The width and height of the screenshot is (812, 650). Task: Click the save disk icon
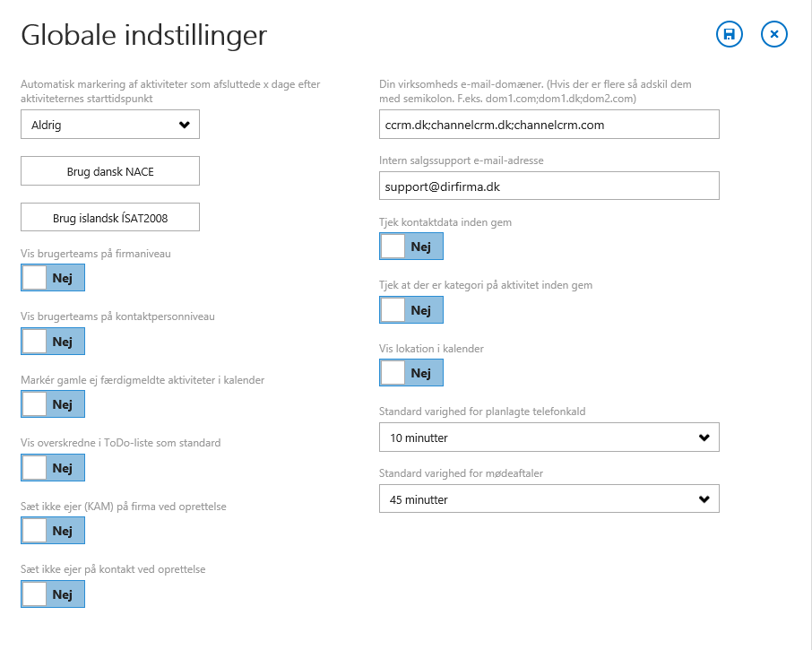(x=730, y=34)
